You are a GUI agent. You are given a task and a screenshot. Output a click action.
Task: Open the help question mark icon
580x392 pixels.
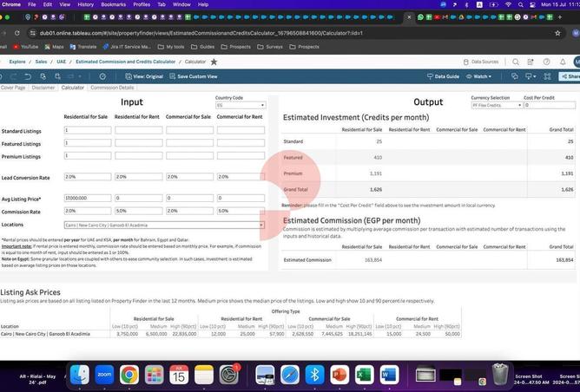[x=547, y=62]
